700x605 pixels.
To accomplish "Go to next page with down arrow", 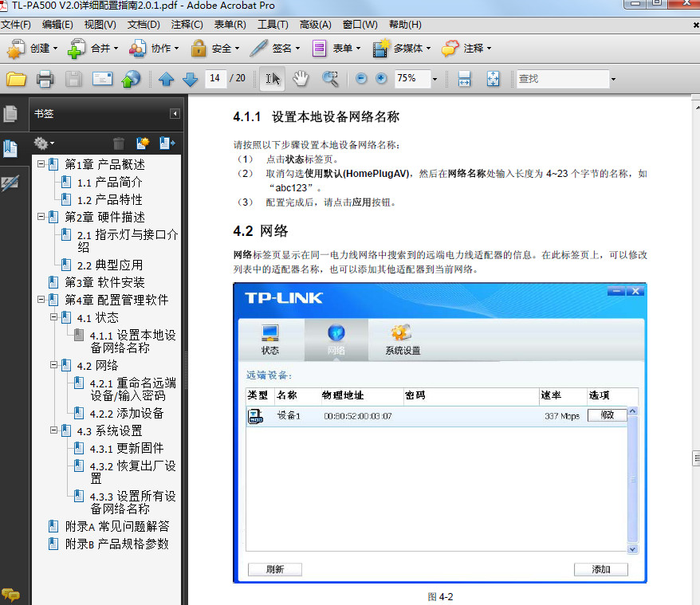I will click(188, 79).
